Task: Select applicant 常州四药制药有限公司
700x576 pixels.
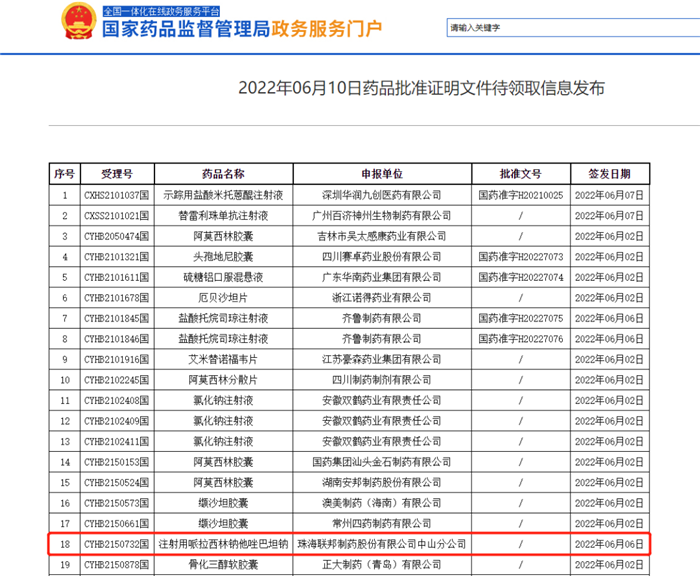Action: tap(382, 524)
